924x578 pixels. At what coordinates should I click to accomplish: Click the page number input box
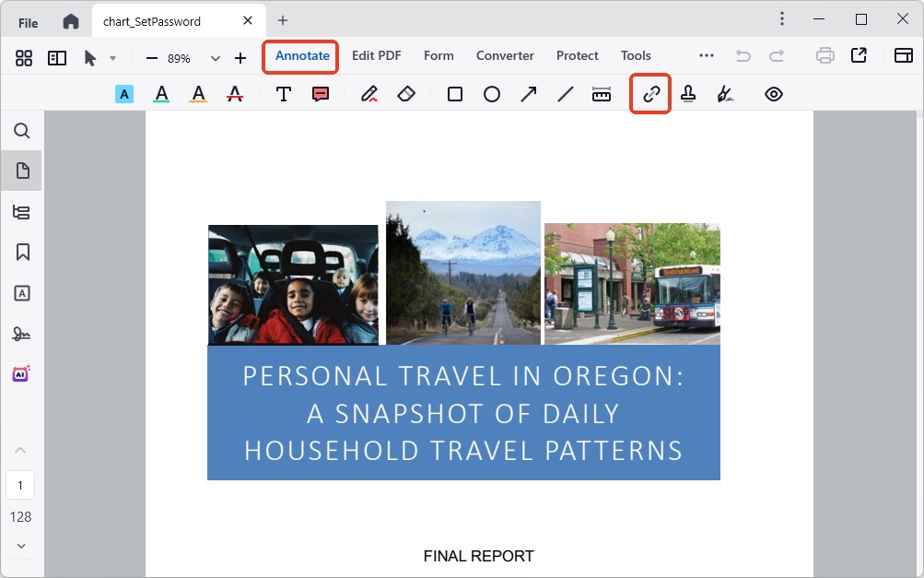(20, 485)
